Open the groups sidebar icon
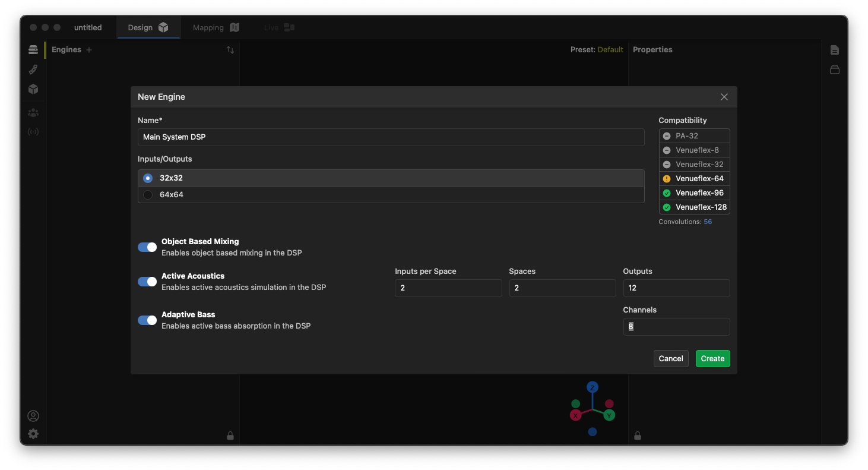The height and width of the screenshot is (470, 868). (x=33, y=112)
